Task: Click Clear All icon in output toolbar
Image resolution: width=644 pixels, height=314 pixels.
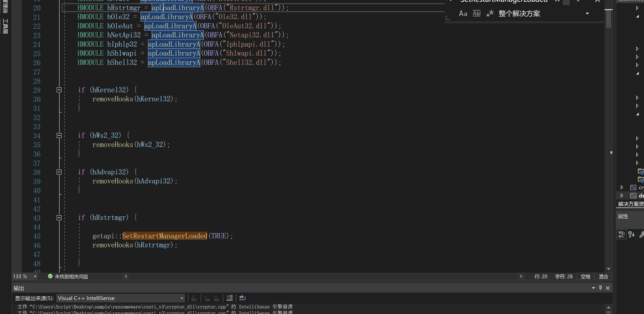Action: [x=229, y=298]
